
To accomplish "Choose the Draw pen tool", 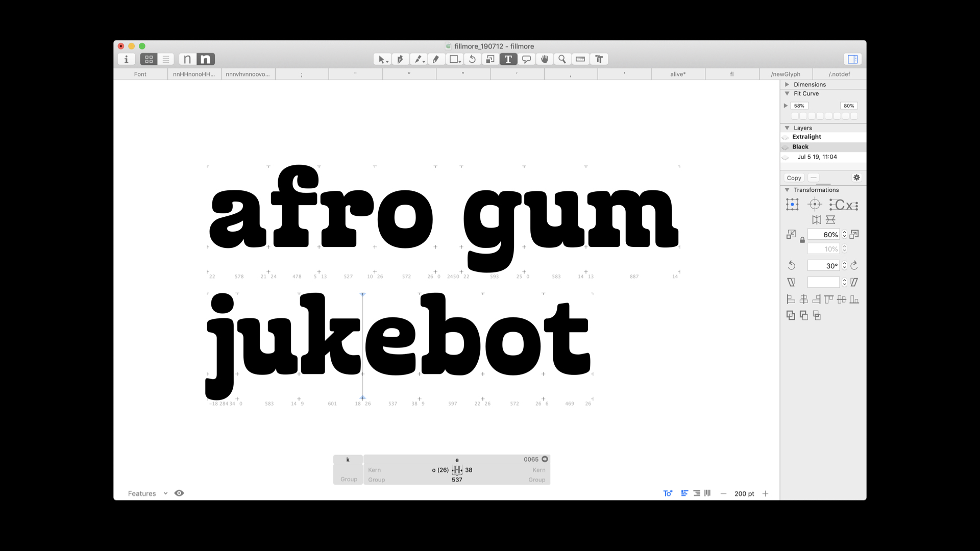I will point(401,59).
